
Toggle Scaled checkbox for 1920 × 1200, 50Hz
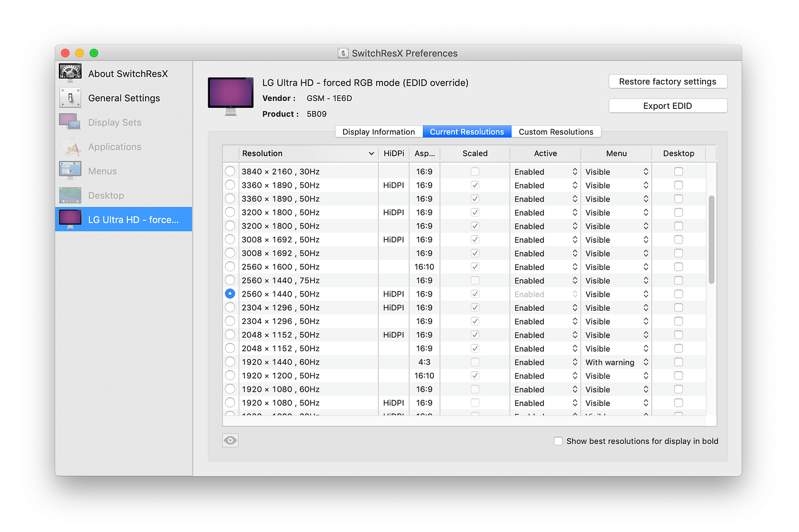click(475, 375)
